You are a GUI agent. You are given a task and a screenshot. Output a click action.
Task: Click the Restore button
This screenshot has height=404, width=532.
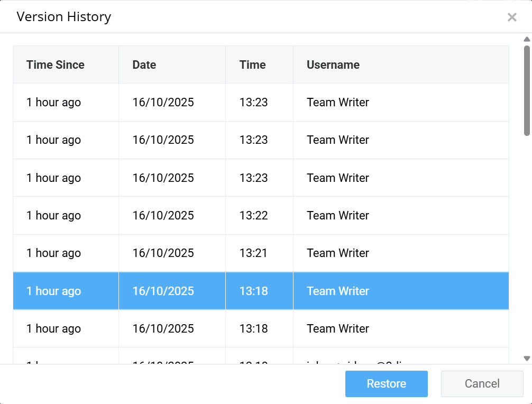386,384
